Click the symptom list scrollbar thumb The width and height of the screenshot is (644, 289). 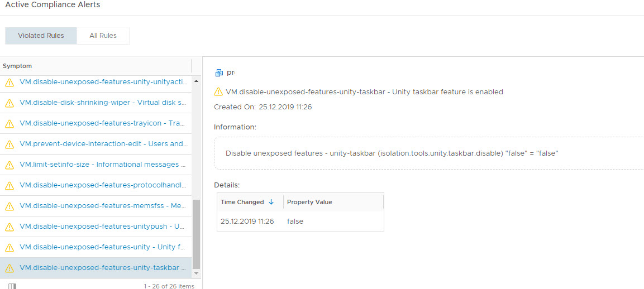pyautogui.click(x=195, y=234)
